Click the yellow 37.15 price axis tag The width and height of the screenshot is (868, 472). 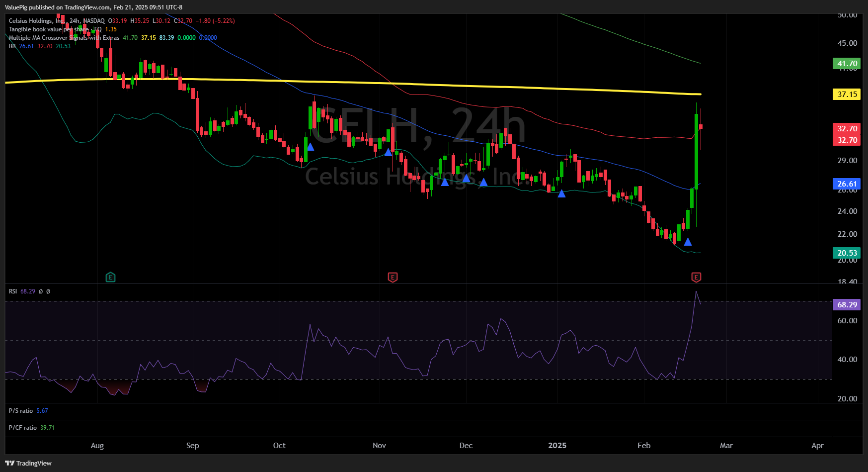pos(847,94)
